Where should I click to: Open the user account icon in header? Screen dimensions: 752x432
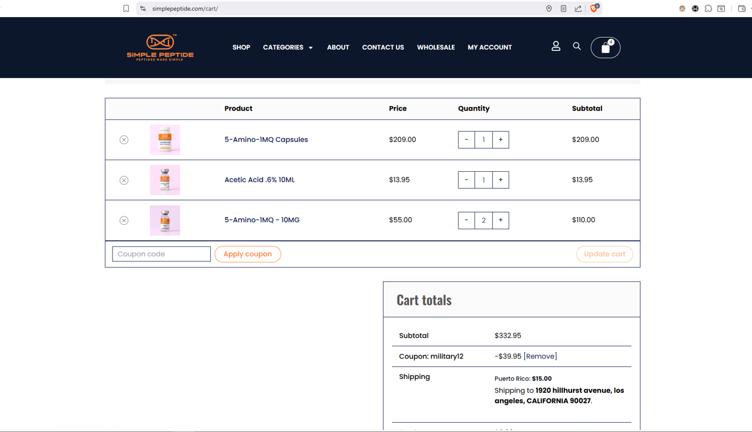pos(556,46)
